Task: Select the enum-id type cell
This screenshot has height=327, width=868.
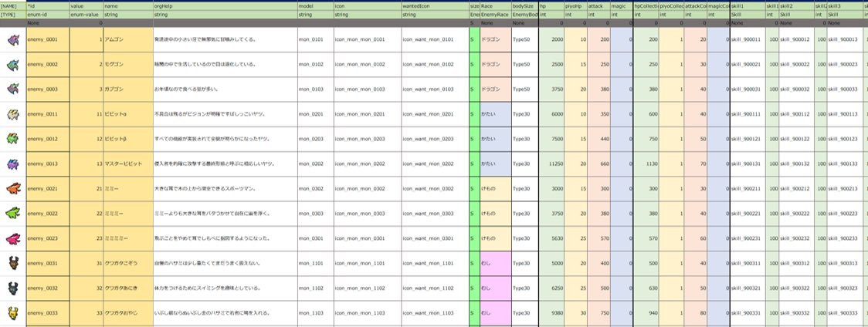Action: coord(48,14)
